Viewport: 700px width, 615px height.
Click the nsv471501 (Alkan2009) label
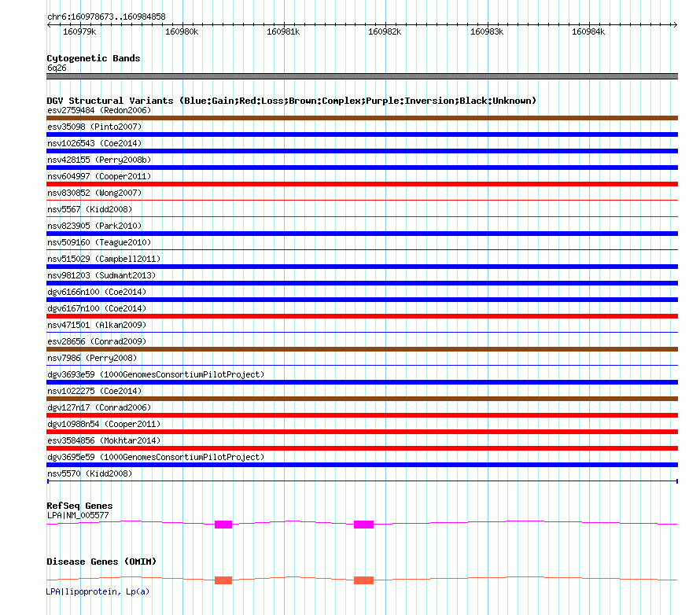pos(97,325)
